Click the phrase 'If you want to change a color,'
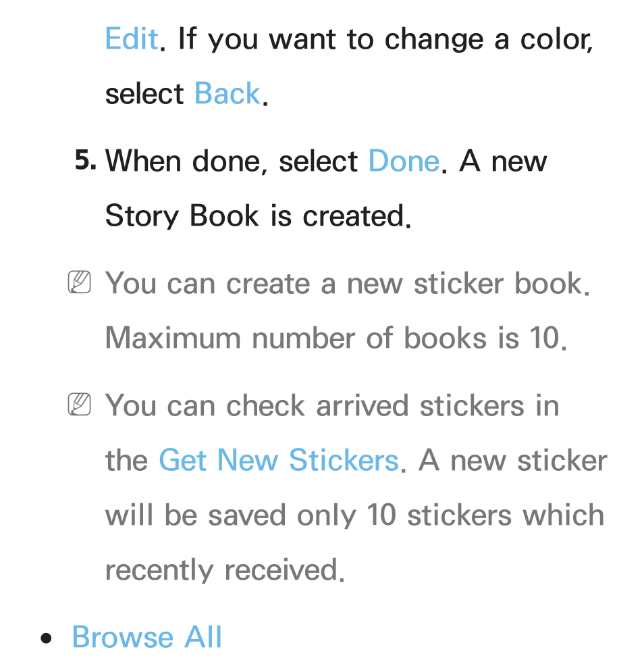This screenshot has height=660, width=644. coord(385,39)
